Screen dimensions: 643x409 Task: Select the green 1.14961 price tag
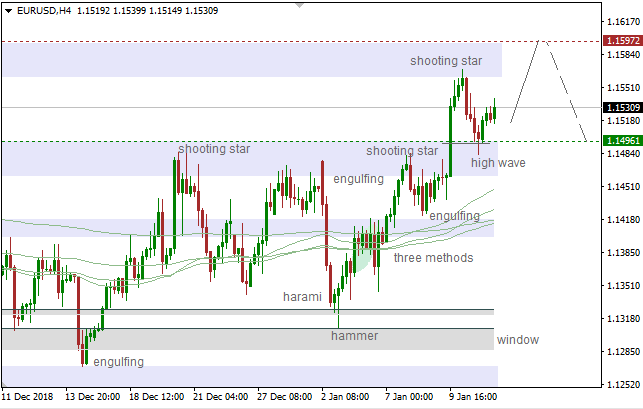point(622,141)
